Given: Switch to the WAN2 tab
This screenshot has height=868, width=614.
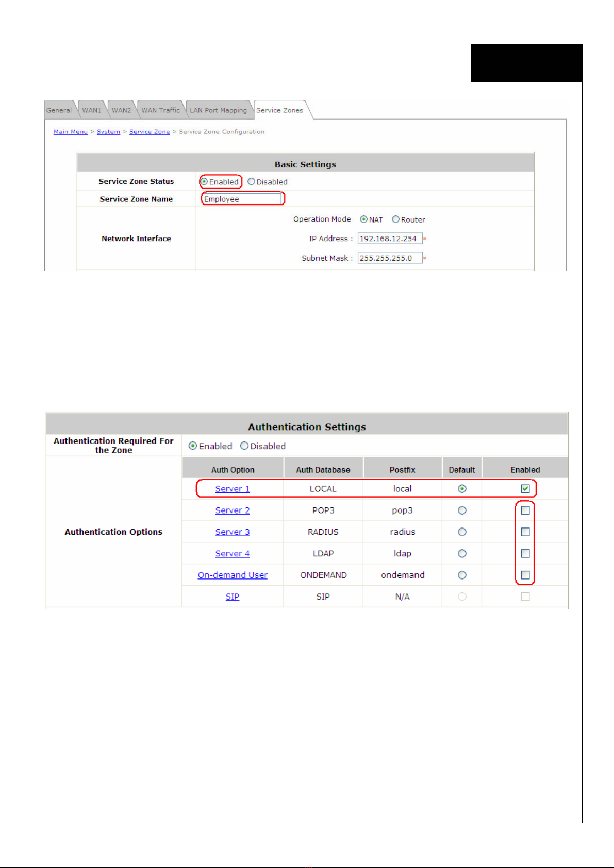Looking at the screenshot, I should click(122, 110).
